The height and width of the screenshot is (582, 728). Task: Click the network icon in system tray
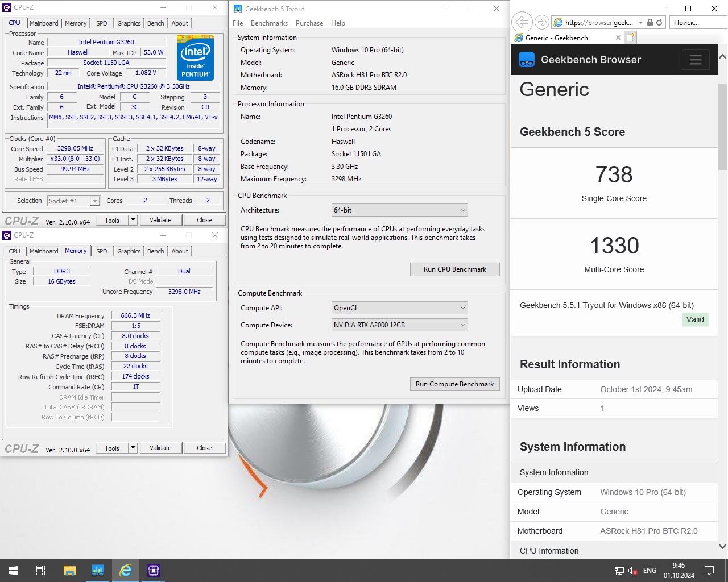tap(619, 571)
